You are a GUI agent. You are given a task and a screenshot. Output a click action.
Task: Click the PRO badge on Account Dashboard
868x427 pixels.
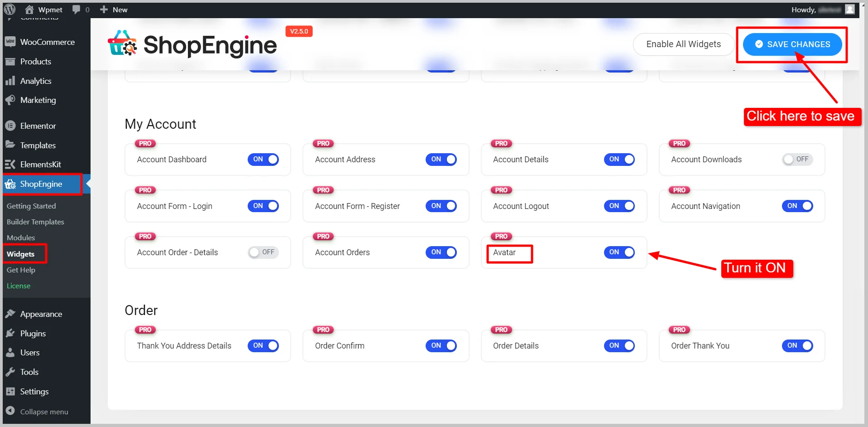coord(145,143)
